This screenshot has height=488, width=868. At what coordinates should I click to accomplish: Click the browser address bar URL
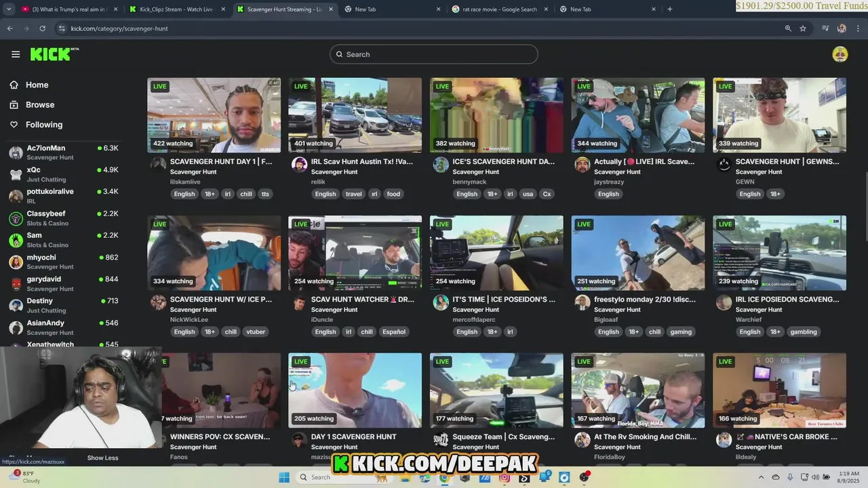pos(119,28)
